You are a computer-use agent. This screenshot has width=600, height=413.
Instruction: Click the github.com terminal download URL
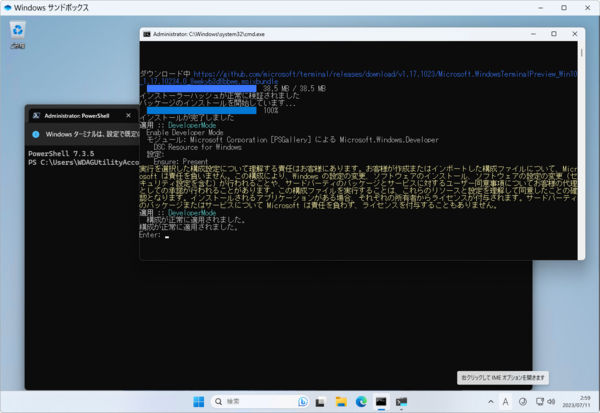[x=358, y=78]
